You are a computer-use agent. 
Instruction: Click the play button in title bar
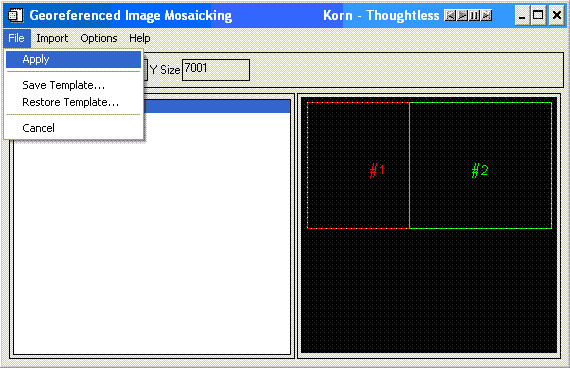462,15
